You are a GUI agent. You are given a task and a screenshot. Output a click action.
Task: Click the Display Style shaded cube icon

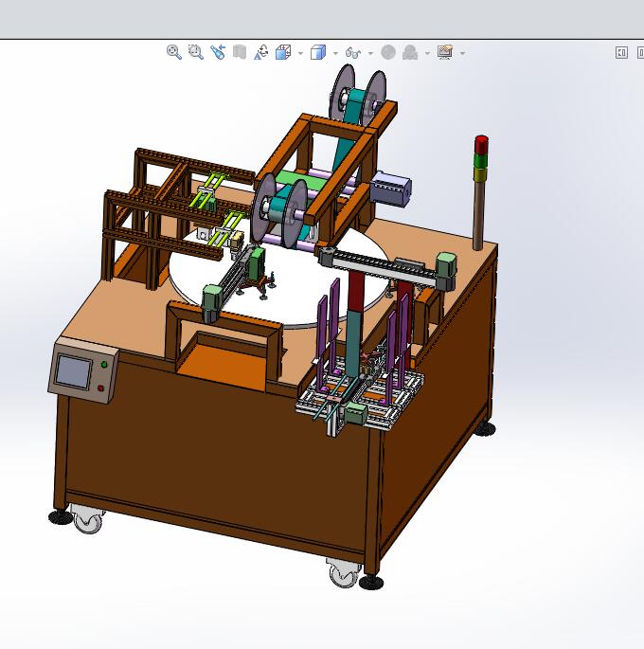click(318, 52)
